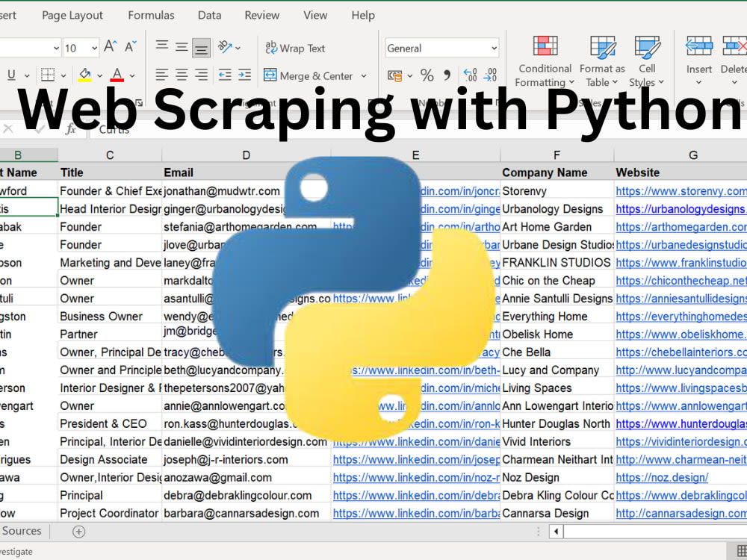Viewport: 747px width, 560px height.
Task: Decrease decimal places
Action: (490, 75)
